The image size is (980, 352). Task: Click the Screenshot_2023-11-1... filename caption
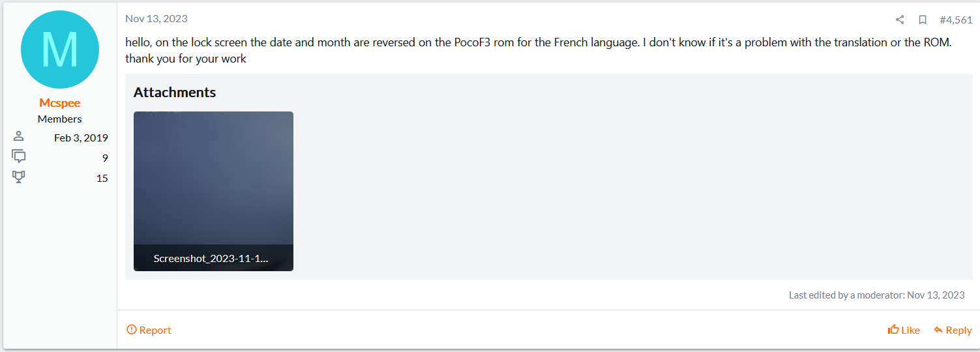(211, 258)
